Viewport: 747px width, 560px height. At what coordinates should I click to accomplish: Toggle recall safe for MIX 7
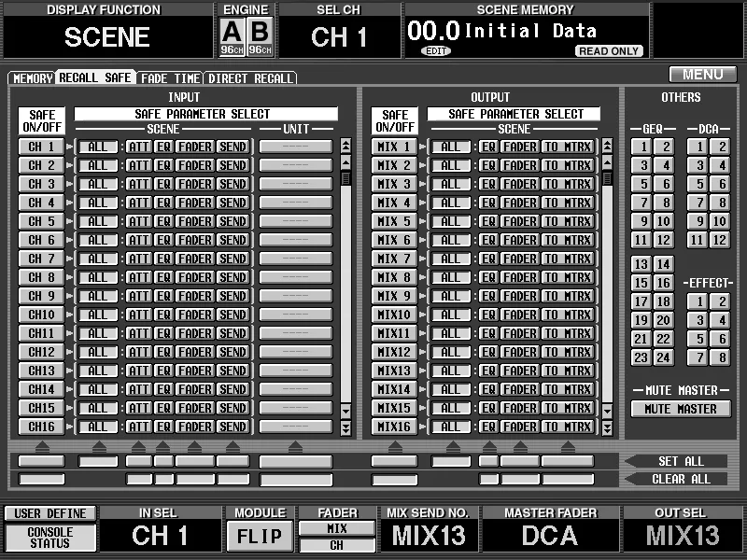point(394,259)
